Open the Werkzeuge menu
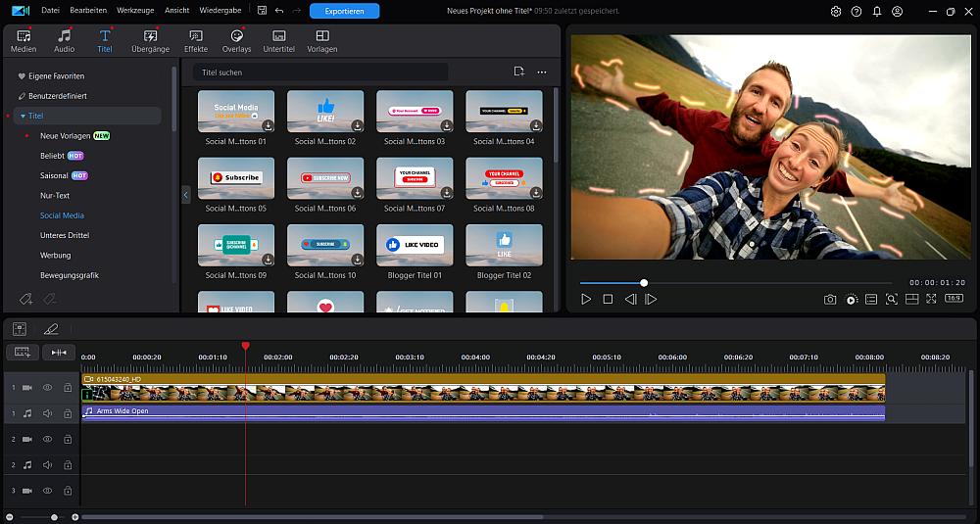Image resolution: width=980 pixels, height=524 pixels. pos(135,11)
